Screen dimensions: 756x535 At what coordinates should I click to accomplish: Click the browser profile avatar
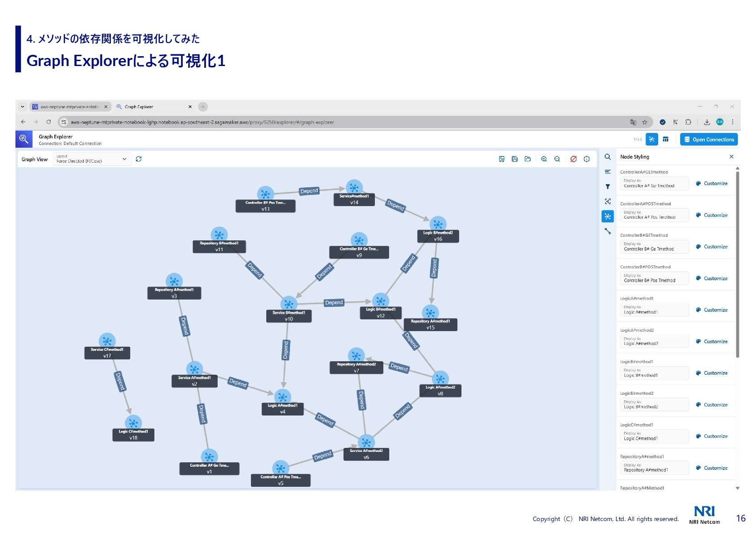tap(720, 122)
